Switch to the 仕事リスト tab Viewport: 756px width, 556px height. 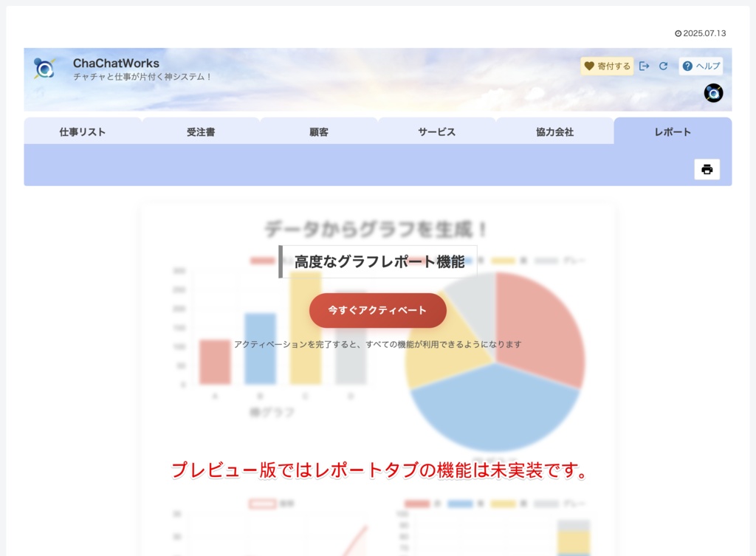click(83, 131)
